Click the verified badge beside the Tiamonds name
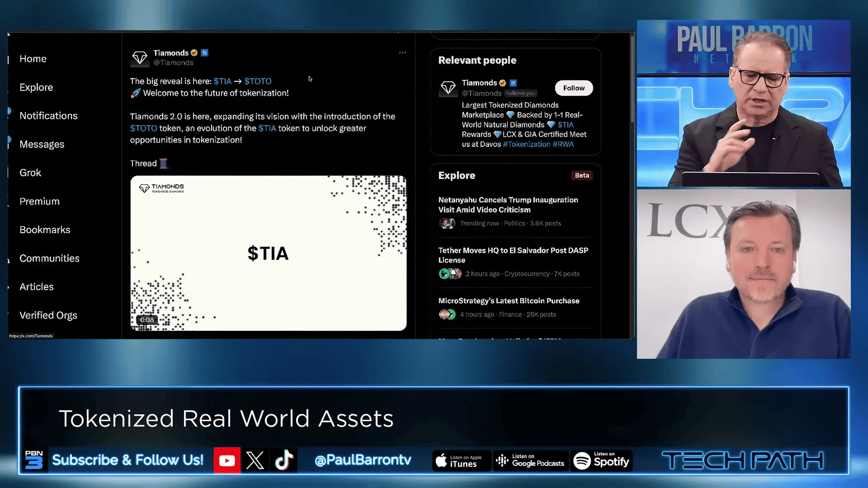Screen dimensions: 868x488 click(x=194, y=53)
